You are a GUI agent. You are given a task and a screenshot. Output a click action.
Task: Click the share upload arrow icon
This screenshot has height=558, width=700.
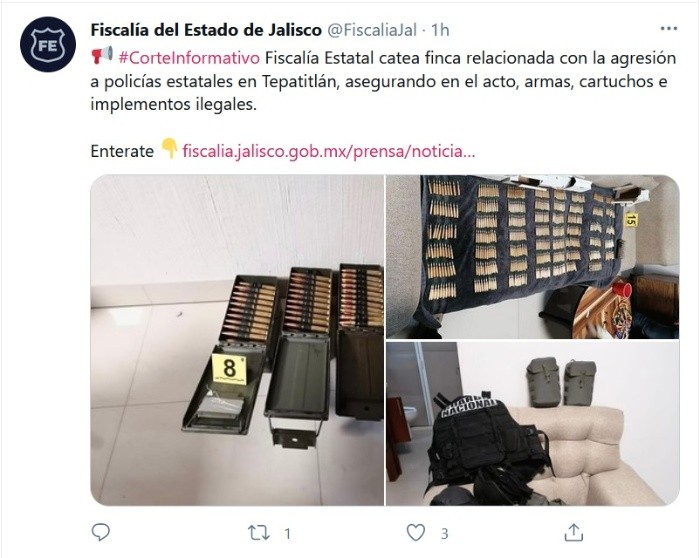(574, 532)
